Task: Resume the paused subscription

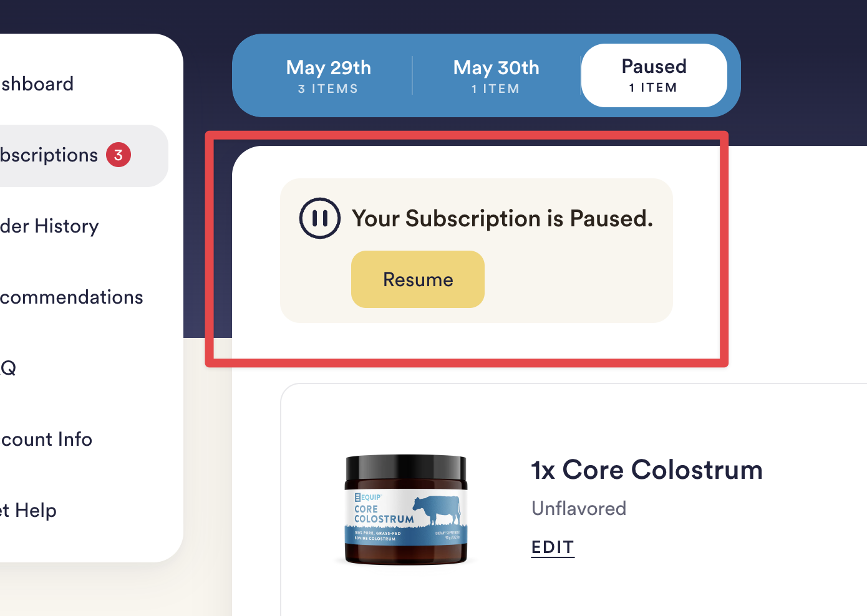Action: pos(418,279)
